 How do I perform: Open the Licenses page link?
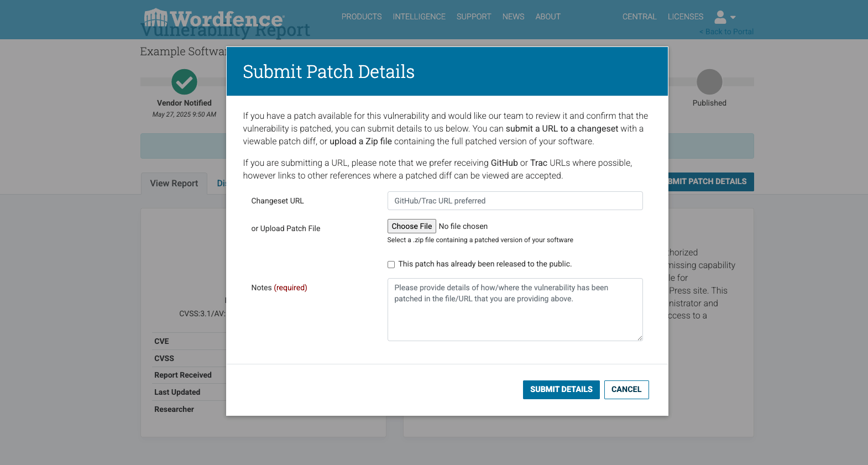(686, 17)
